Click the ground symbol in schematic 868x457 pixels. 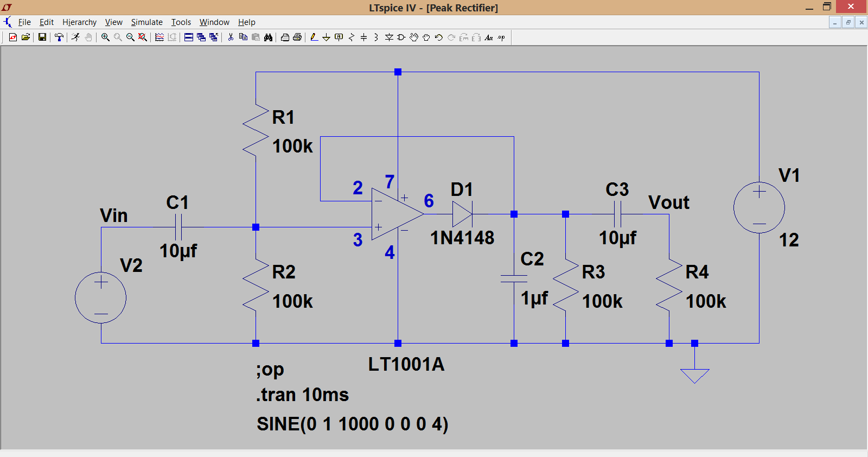point(695,376)
